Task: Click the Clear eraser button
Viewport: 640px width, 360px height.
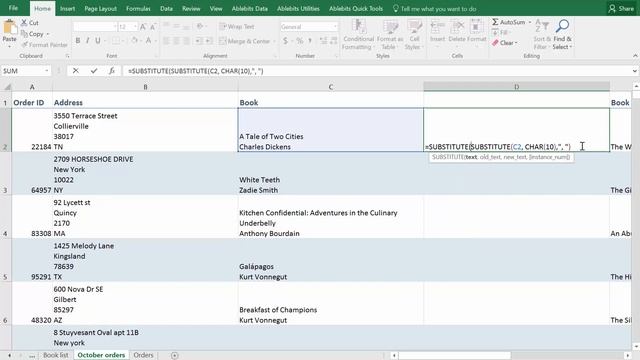Action: pos(504,42)
